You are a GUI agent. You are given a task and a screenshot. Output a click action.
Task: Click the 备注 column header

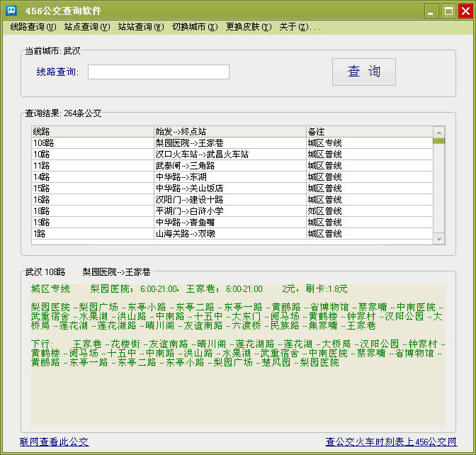pyautogui.click(x=368, y=132)
